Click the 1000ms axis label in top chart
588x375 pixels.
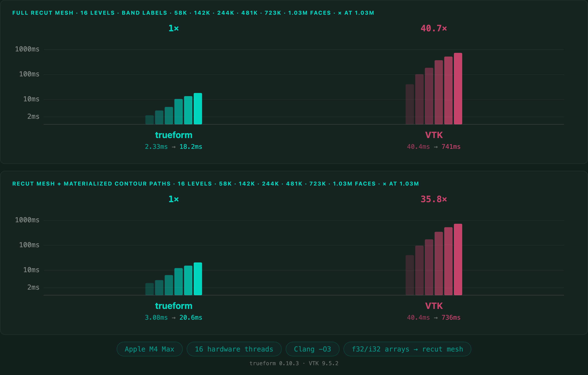click(x=27, y=49)
